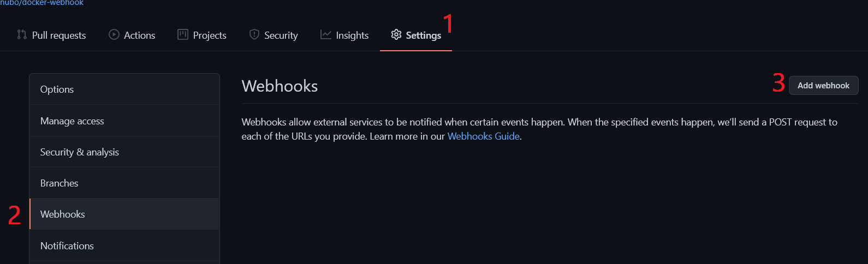868x264 pixels.
Task: Switch to the Actions tab
Action: 139,35
